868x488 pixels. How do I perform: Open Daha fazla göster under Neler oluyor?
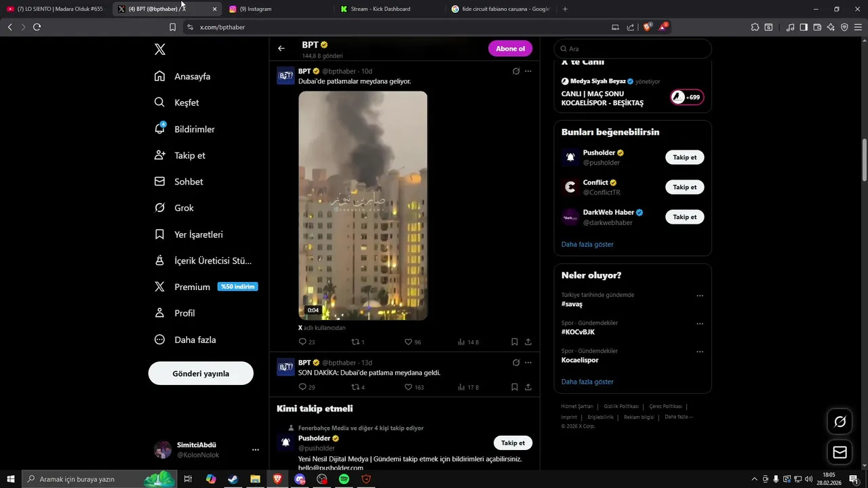click(x=587, y=382)
